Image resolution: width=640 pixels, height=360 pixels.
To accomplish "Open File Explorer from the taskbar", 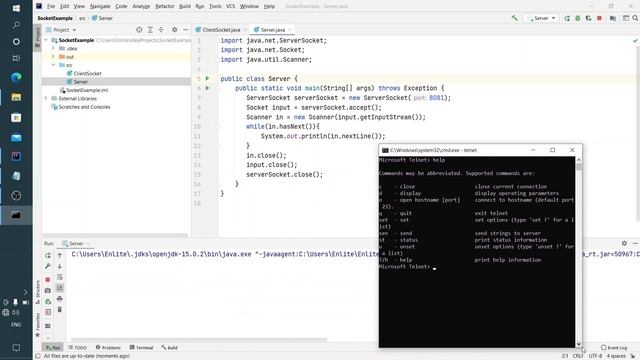I will click(x=16, y=97).
